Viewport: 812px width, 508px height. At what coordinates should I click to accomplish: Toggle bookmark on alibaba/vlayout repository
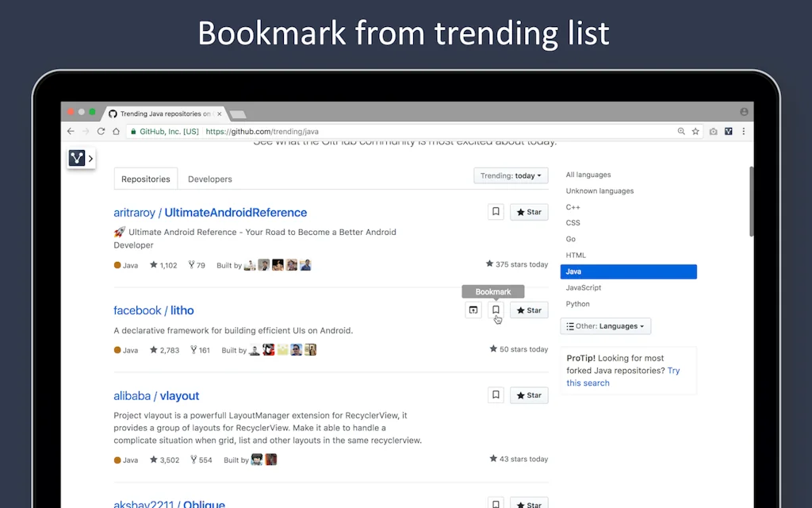pos(496,395)
